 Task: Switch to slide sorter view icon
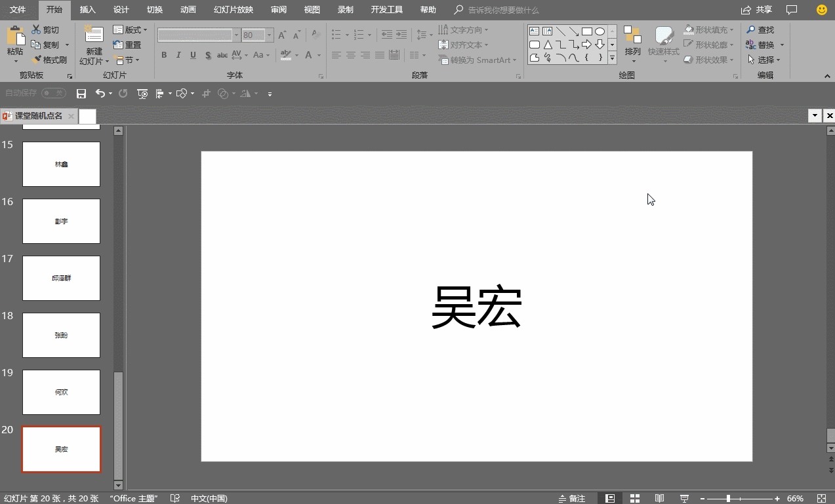click(635, 499)
